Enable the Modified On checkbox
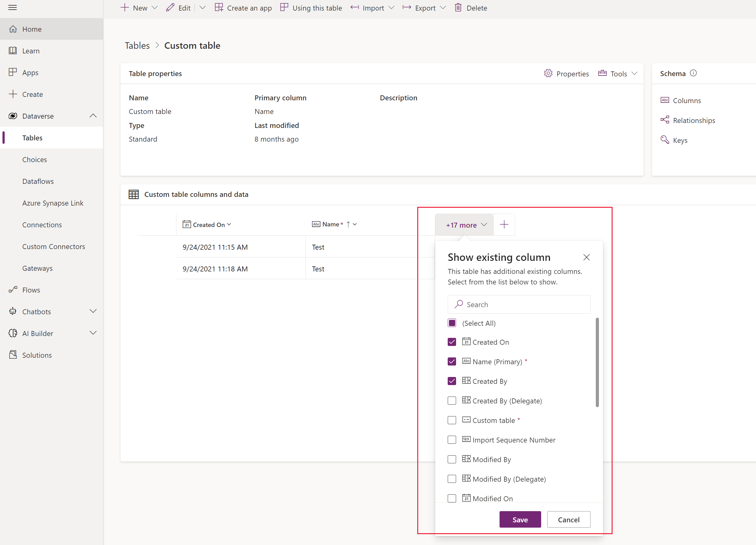This screenshot has width=756, height=545. (x=451, y=498)
